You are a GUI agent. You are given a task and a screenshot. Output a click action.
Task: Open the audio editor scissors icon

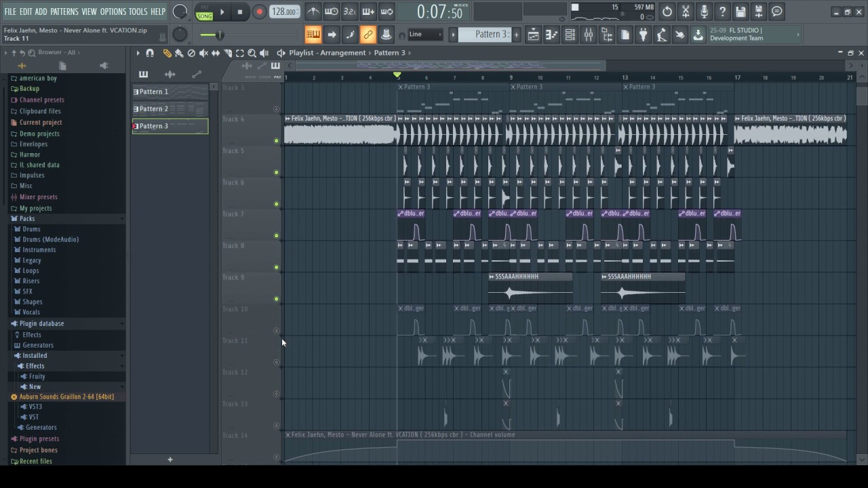pyautogui.click(x=686, y=12)
